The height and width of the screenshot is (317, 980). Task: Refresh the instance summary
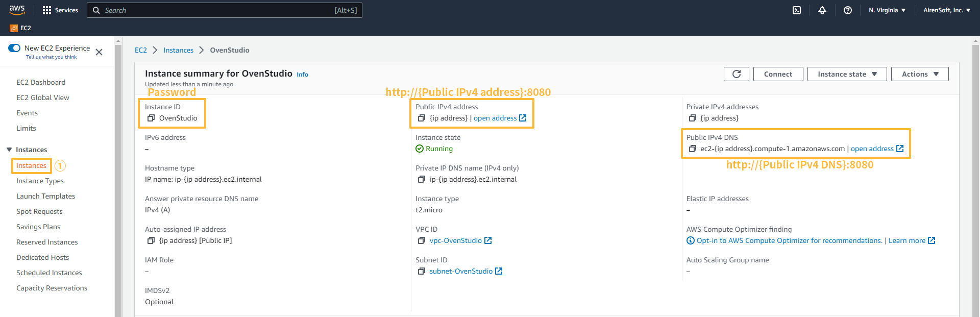point(737,74)
